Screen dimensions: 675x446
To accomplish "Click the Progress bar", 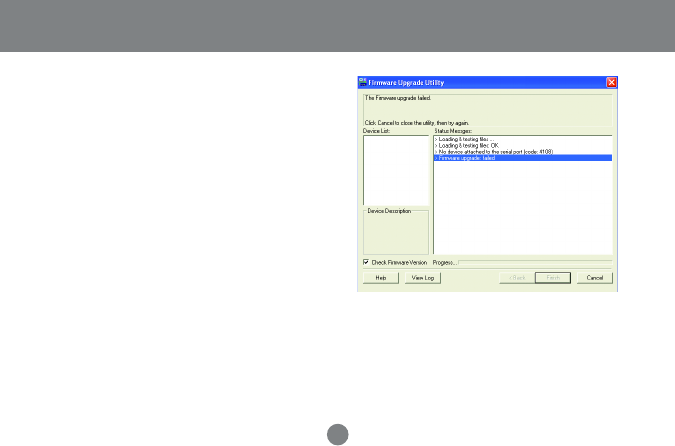I will tap(535, 262).
